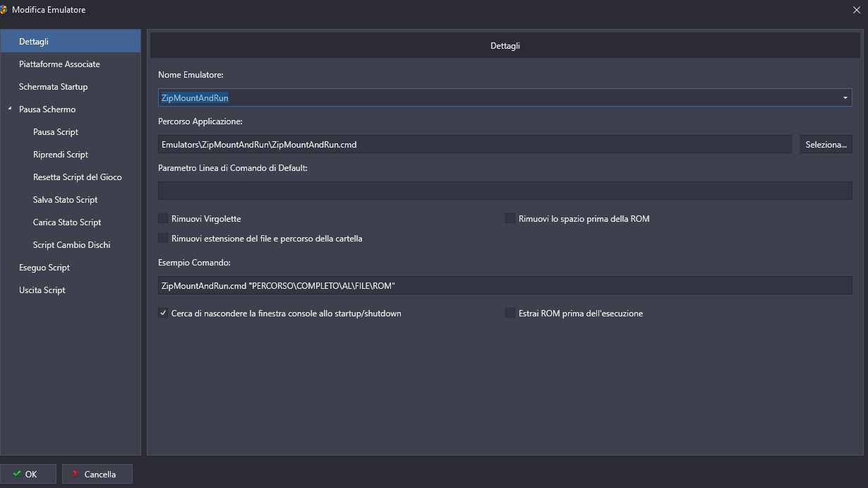Collapse the Pausa Schermo tree node
Viewport: 868px width, 488px height.
click(x=10, y=109)
